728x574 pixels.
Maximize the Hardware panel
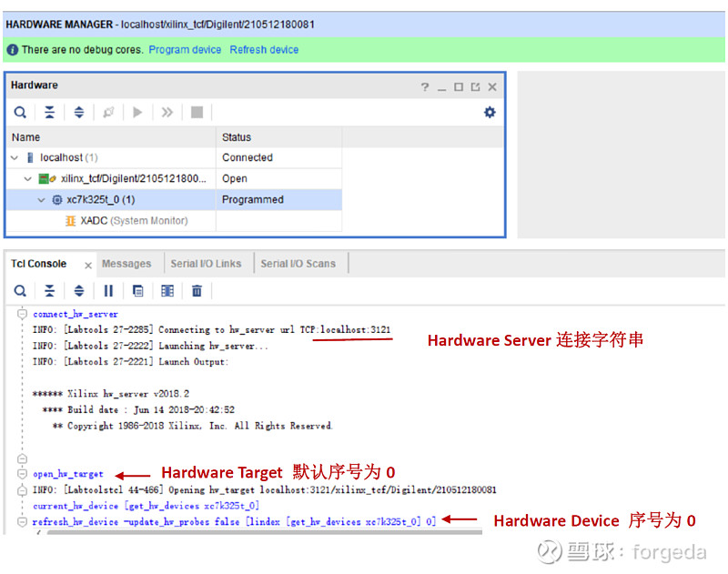coord(459,86)
